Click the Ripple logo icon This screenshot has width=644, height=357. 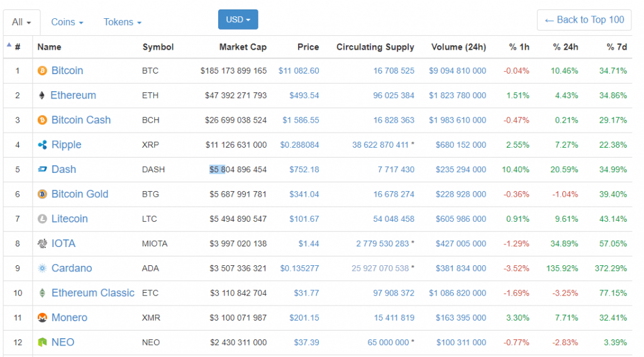[43, 145]
